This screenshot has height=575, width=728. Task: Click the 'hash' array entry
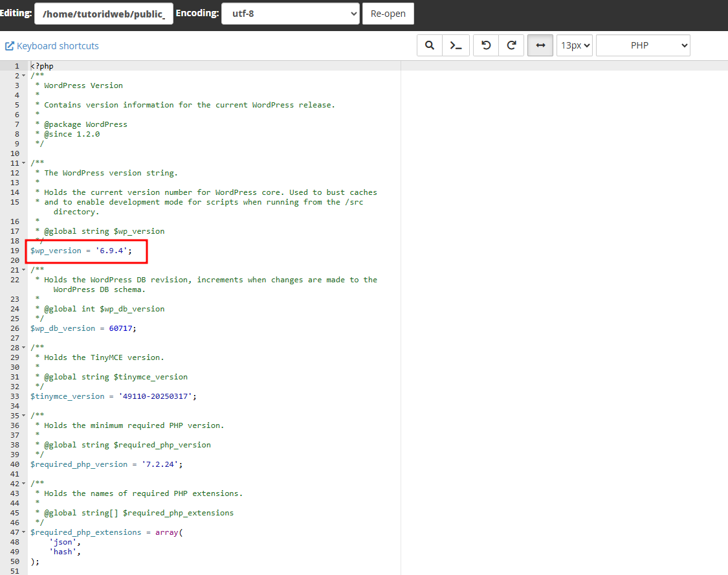[63, 552]
